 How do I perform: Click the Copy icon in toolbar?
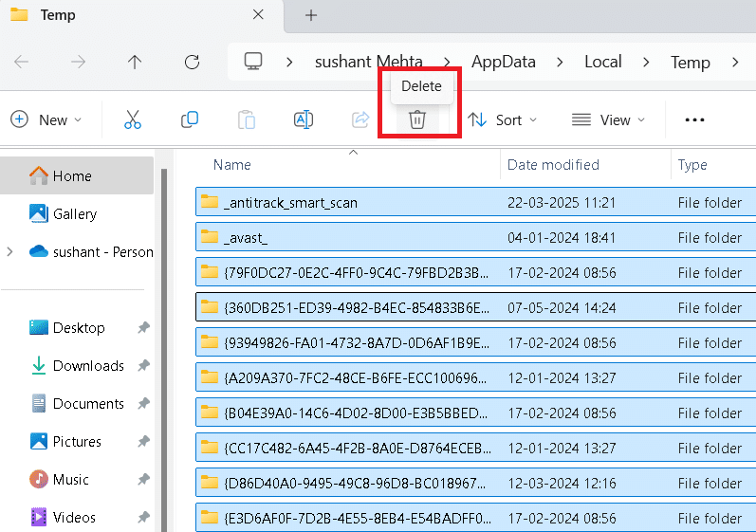(190, 119)
